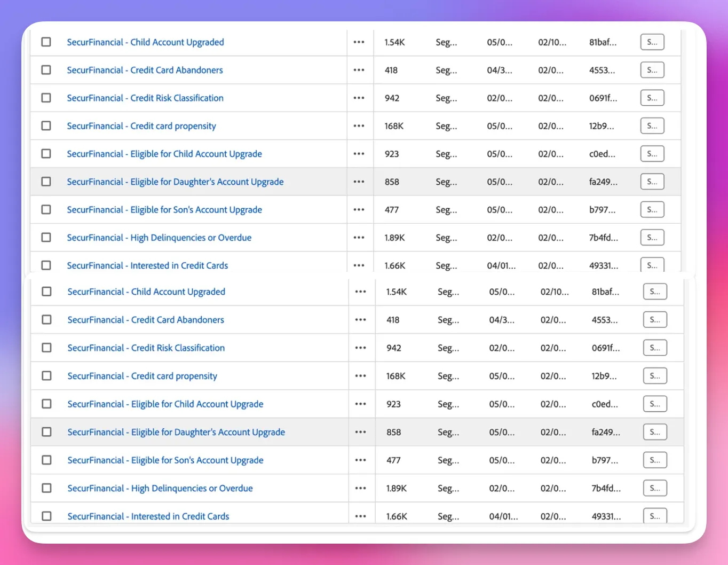Click lower table's ellipsis for Son's Account Upgrade
The width and height of the screenshot is (728, 565).
coord(361,460)
